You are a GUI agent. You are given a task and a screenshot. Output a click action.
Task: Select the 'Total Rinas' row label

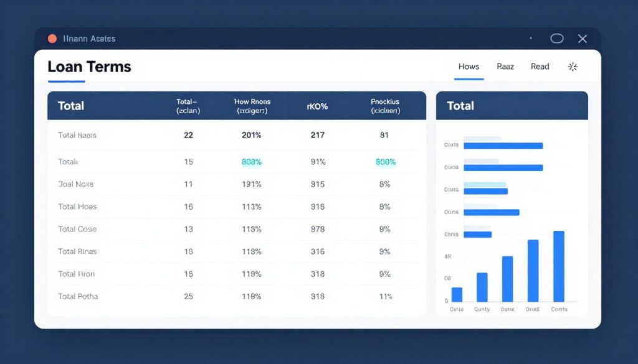coord(77,251)
